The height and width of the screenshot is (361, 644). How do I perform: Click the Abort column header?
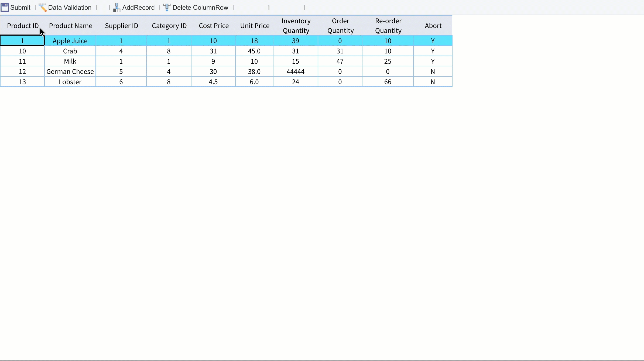(433, 26)
